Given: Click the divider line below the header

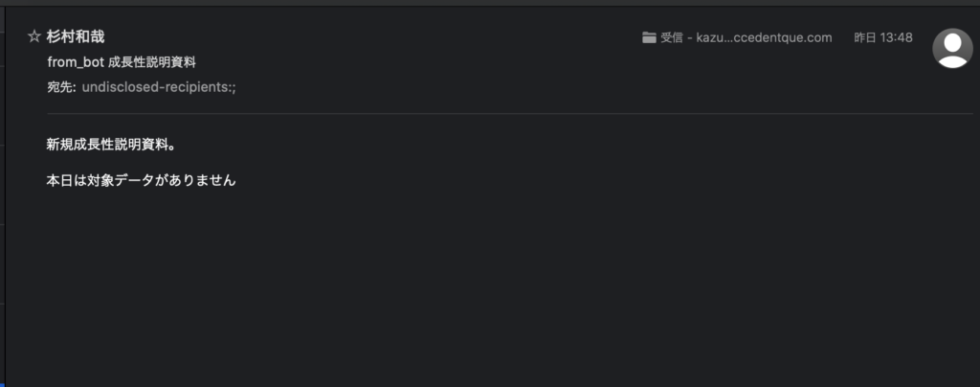Looking at the screenshot, I should [x=510, y=114].
